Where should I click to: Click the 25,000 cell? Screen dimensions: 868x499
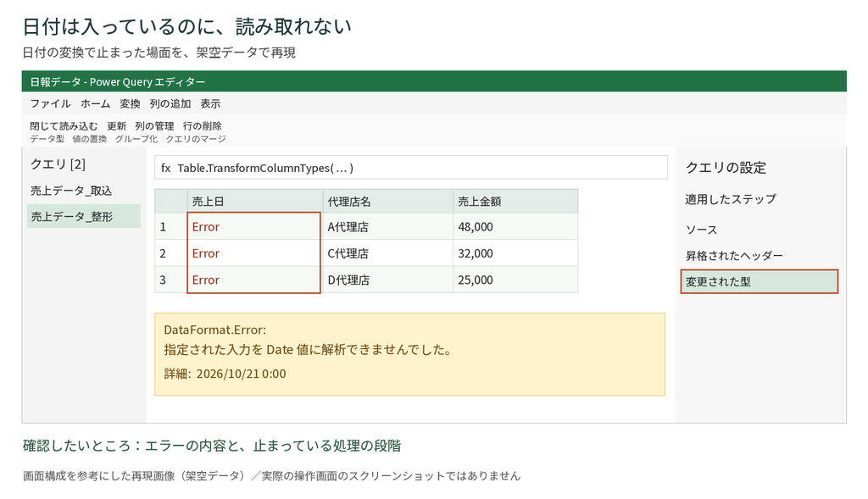[515, 280]
